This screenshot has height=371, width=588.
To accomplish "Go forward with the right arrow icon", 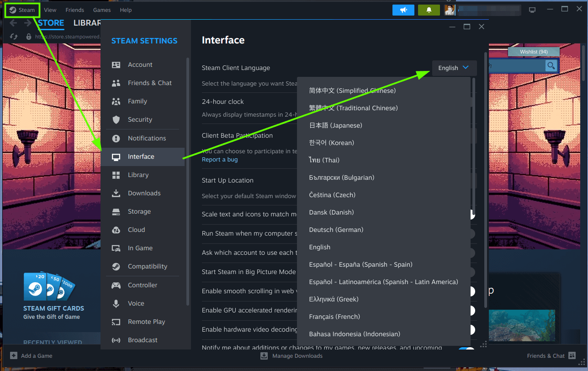I will pos(27,23).
